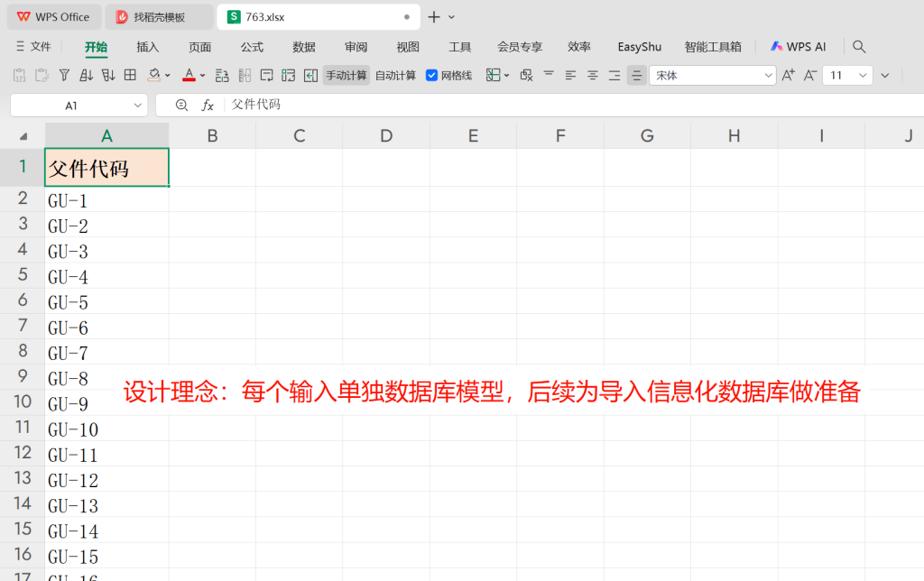Click cell containing GU-7
Viewport: 924px width, 581px height.
coord(106,353)
